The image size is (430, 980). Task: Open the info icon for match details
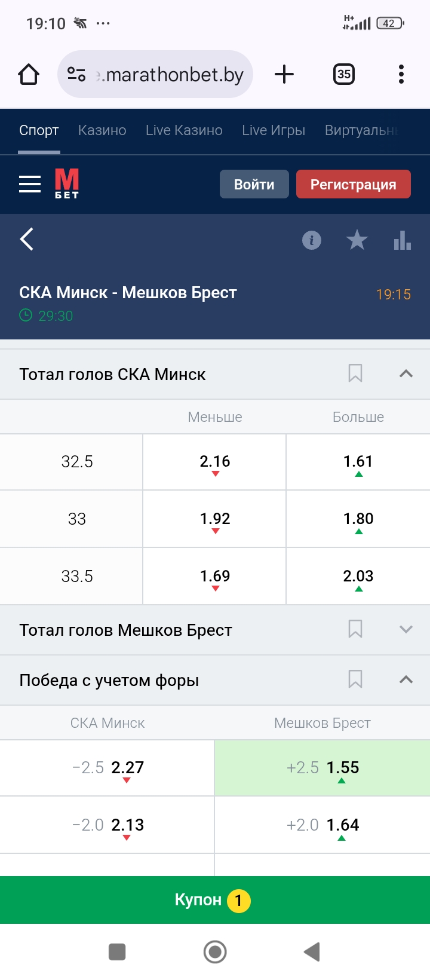[311, 240]
